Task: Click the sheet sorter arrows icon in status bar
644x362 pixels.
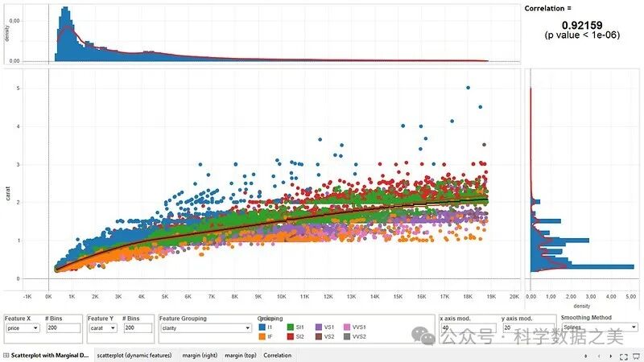Action: 585,356
